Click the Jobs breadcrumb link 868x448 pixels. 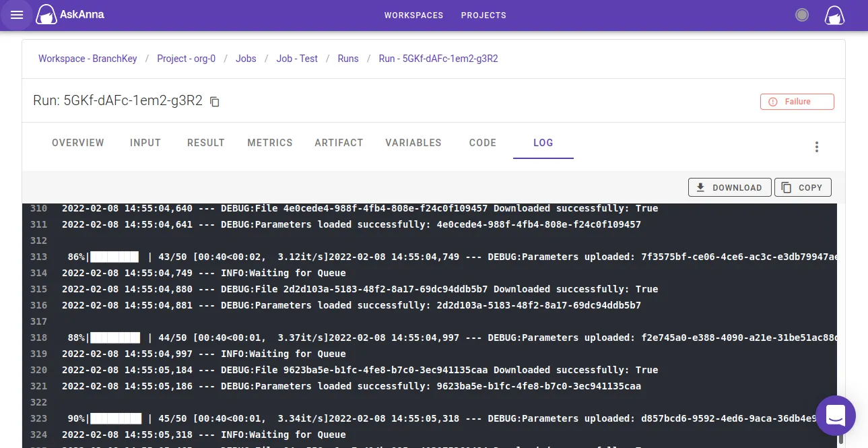[246, 59]
